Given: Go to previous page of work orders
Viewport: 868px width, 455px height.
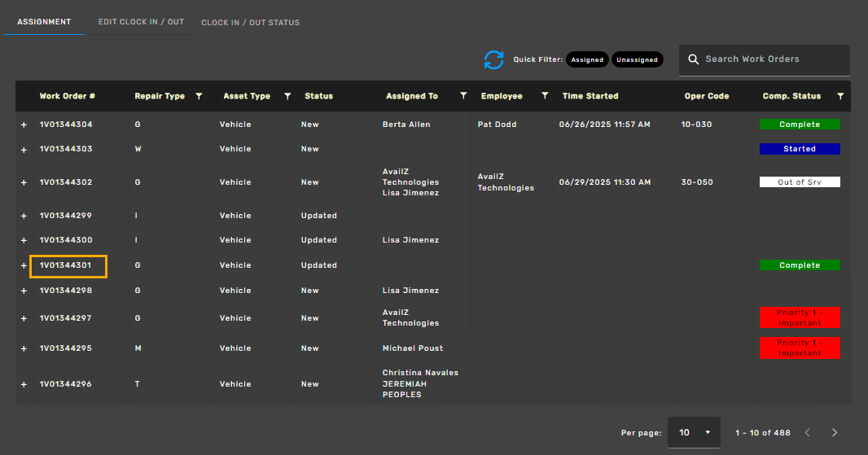Looking at the screenshot, I should point(808,432).
